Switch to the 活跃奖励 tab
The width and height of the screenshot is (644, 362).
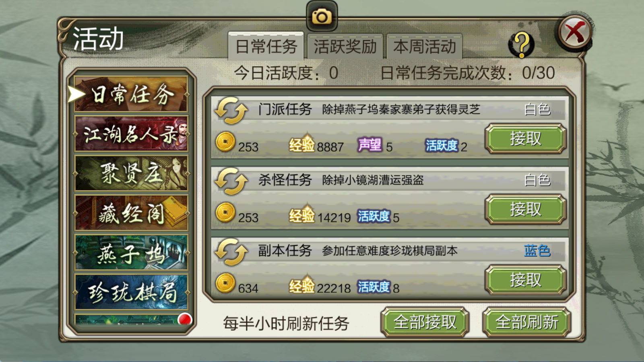345,47
